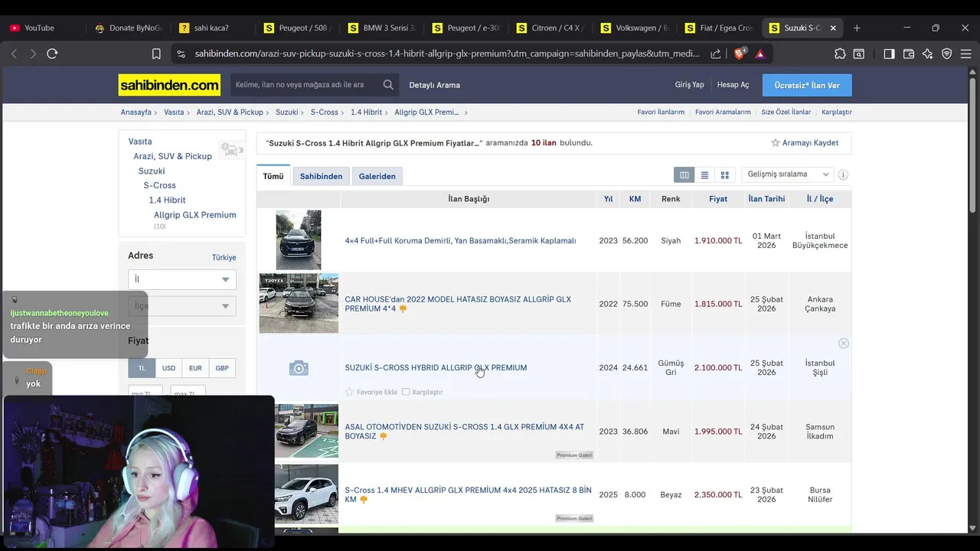
Task: Reload the page with the refresh icon
Action: (52, 54)
